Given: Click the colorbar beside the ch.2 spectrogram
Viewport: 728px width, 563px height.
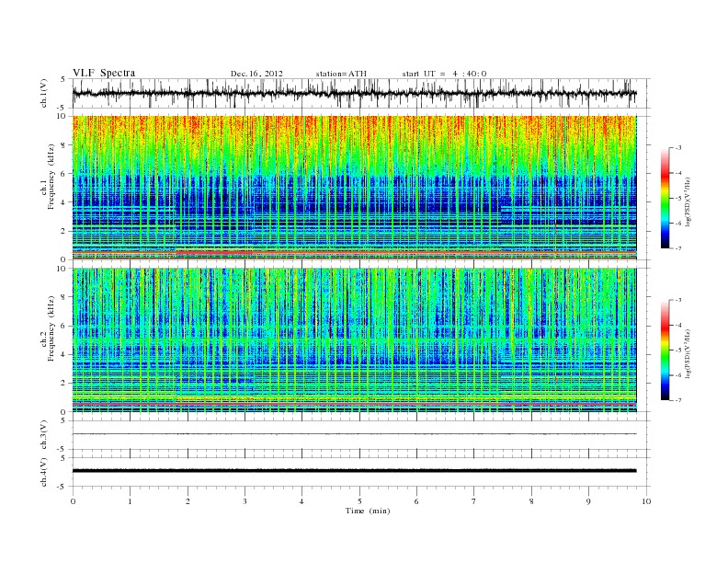Looking at the screenshot, I should point(665,350).
